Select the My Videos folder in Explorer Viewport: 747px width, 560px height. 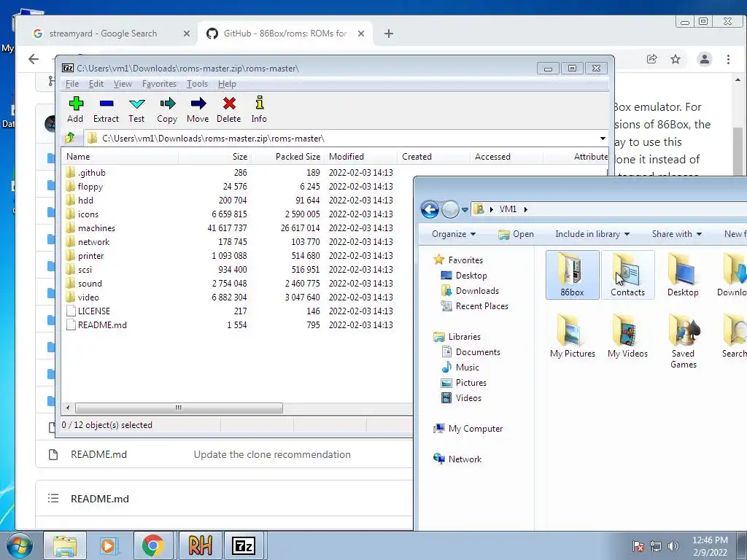pyautogui.click(x=627, y=336)
